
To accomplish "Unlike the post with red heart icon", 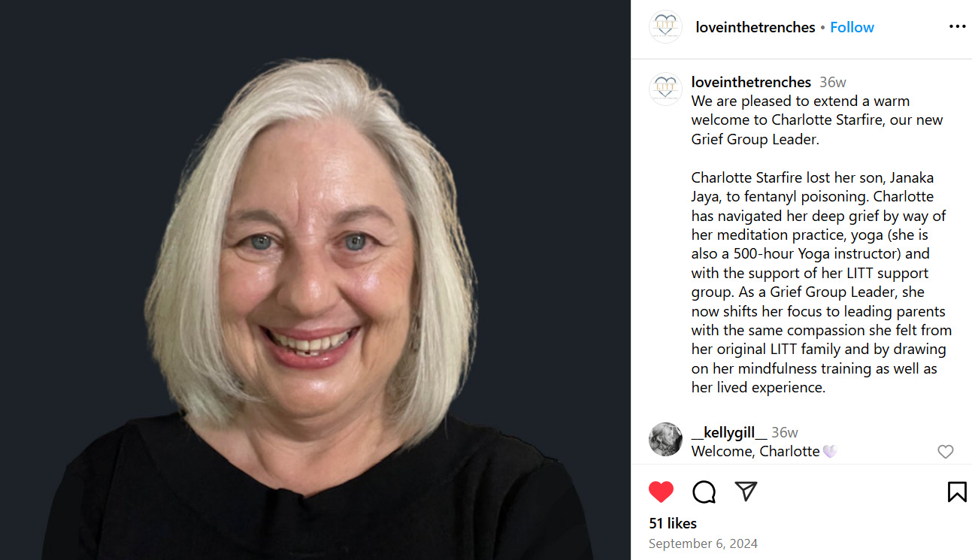I will click(x=661, y=492).
